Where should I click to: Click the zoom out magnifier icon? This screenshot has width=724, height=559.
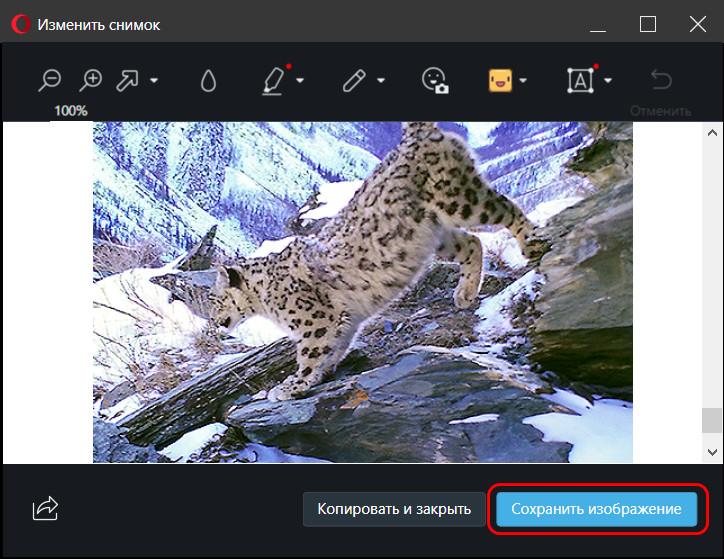[49, 80]
